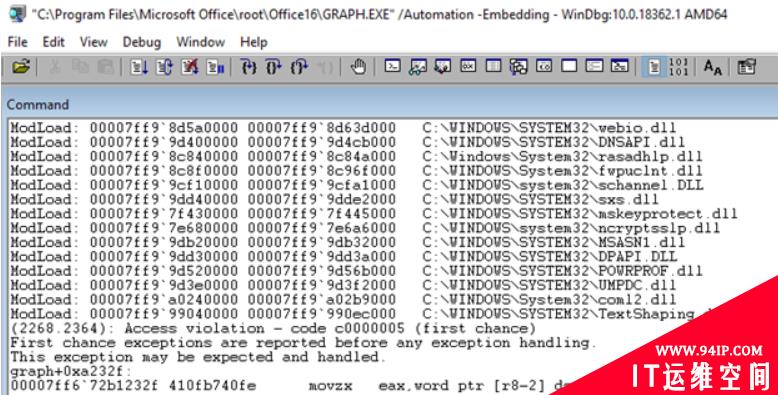Open the Help menu
778x395 pixels.
[x=254, y=42]
